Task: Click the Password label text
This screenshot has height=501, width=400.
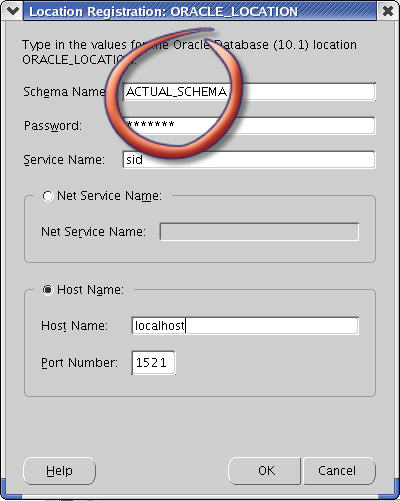Action: coord(53,126)
